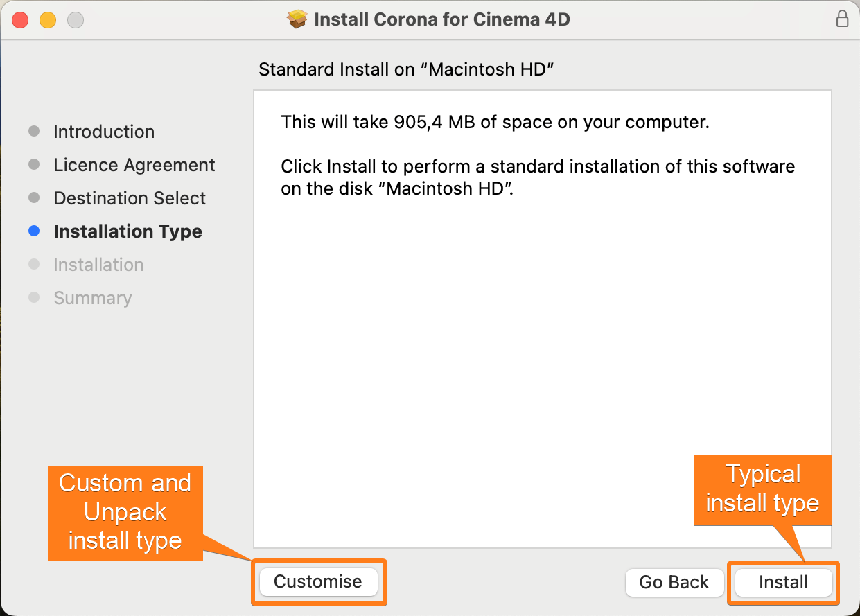
Task: Go Back to previous installer step
Action: click(x=674, y=582)
